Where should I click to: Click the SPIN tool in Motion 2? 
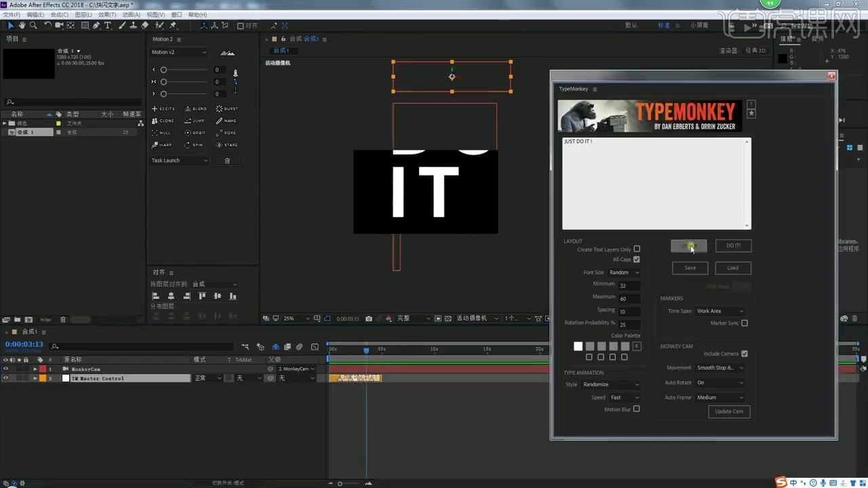194,145
